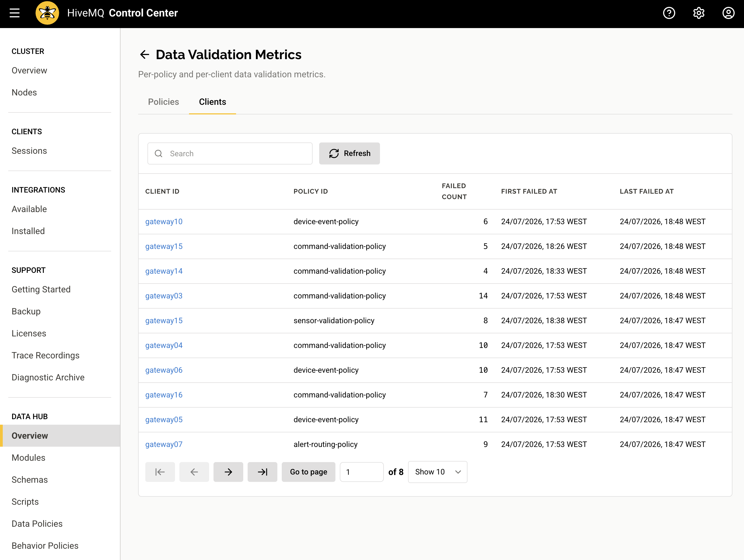This screenshot has width=744, height=560.
Task: Open the gateway07 client link
Action: tap(164, 444)
